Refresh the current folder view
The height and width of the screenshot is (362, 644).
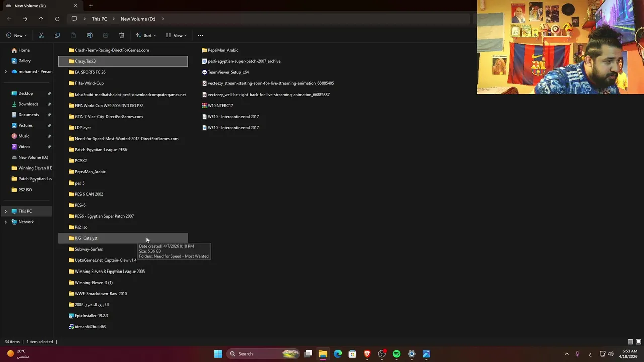[x=57, y=19]
